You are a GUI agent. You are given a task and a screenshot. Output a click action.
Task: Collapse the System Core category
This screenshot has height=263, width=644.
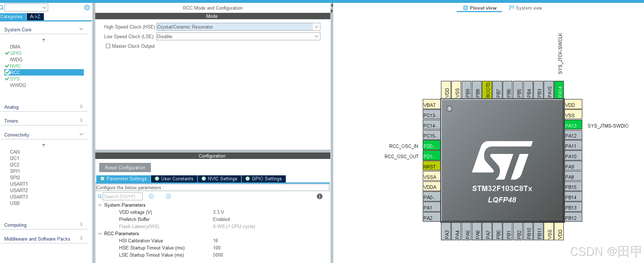tap(81, 29)
